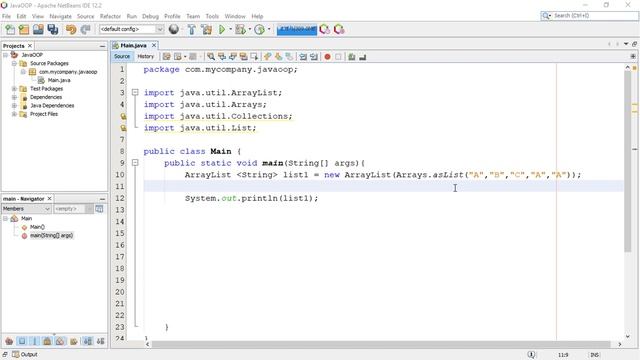
Task: Click the warning hint icon on line 5
Action: point(123,116)
